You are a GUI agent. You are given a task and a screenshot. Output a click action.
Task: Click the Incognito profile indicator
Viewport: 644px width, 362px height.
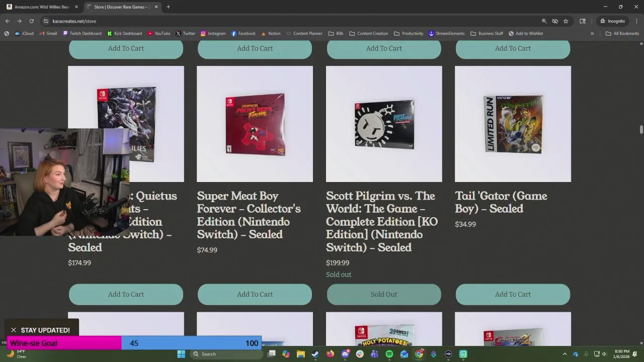tap(612, 21)
